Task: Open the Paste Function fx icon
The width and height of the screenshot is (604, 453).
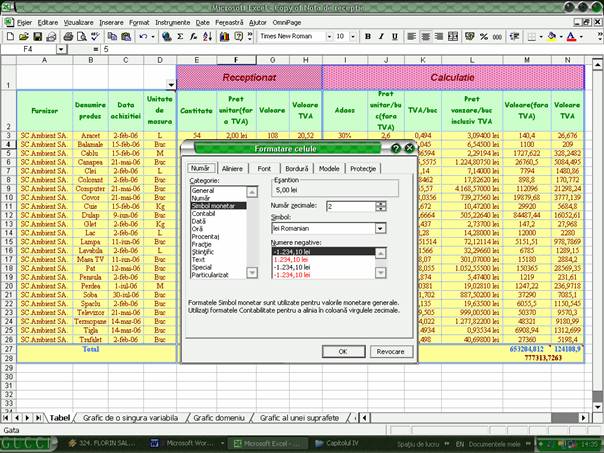Action: (x=193, y=37)
